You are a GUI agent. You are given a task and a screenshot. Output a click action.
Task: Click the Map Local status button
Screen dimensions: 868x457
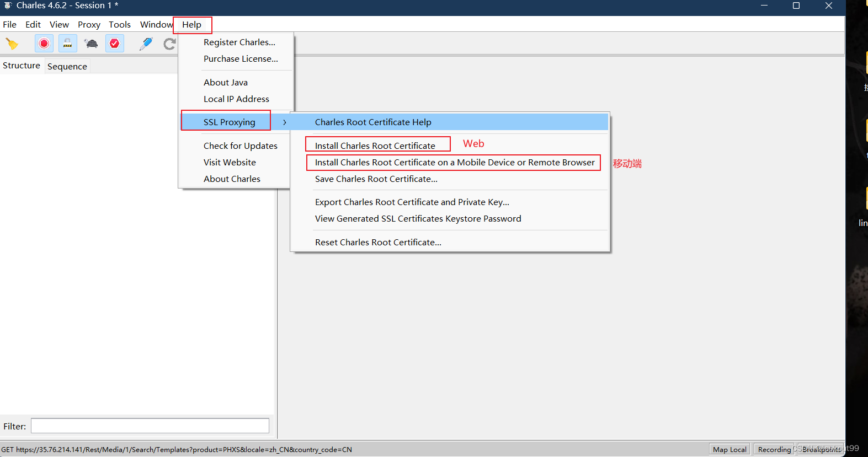point(729,450)
